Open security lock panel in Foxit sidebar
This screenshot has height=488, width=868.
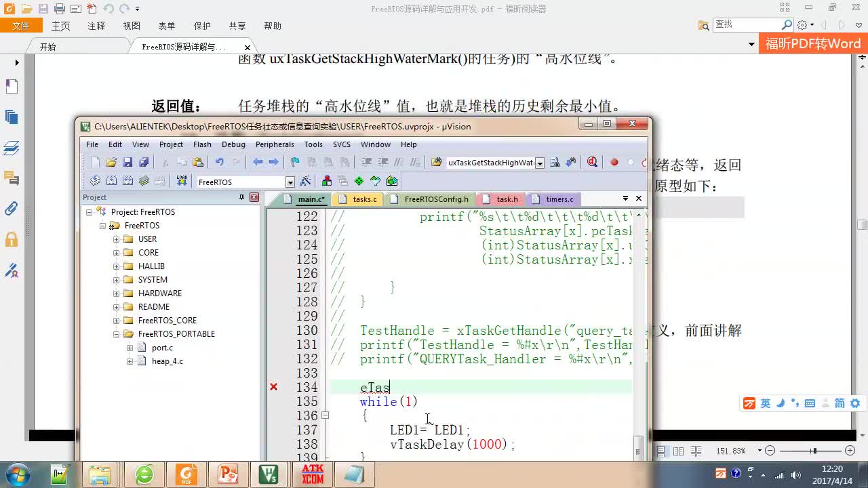(x=12, y=239)
